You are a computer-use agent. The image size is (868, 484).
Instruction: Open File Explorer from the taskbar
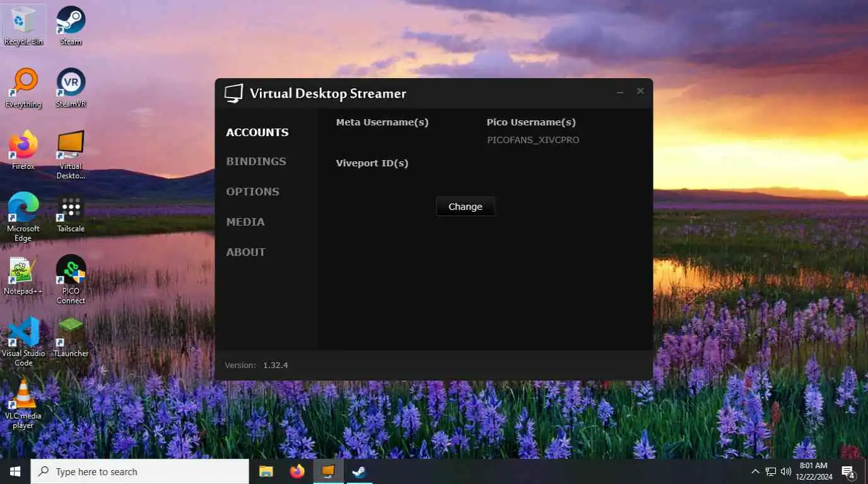[266, 471]
